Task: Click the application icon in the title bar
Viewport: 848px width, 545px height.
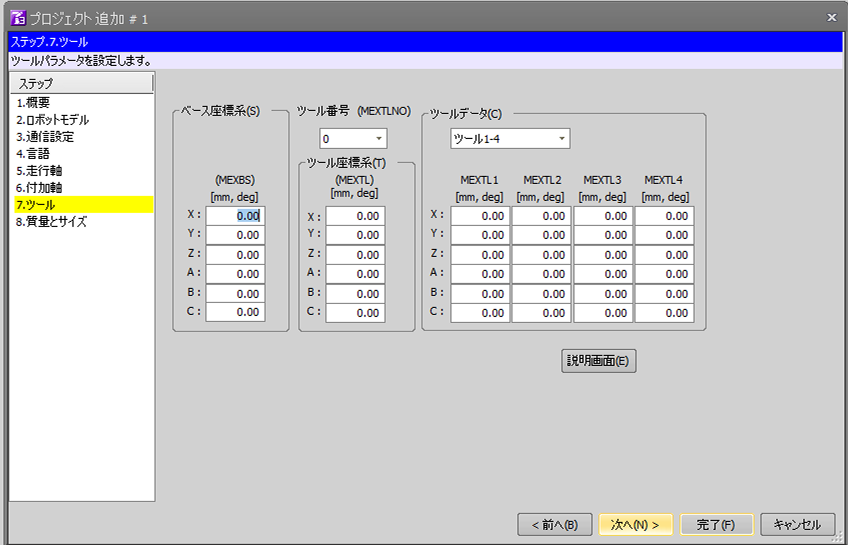Action: (x=16, y=18)
